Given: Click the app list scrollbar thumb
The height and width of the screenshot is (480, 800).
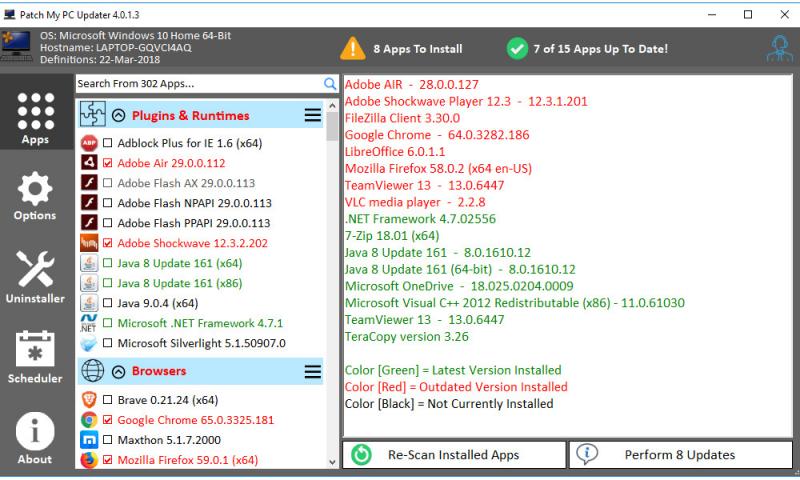Looking at the screenshot, I should [x=333, y=127].
